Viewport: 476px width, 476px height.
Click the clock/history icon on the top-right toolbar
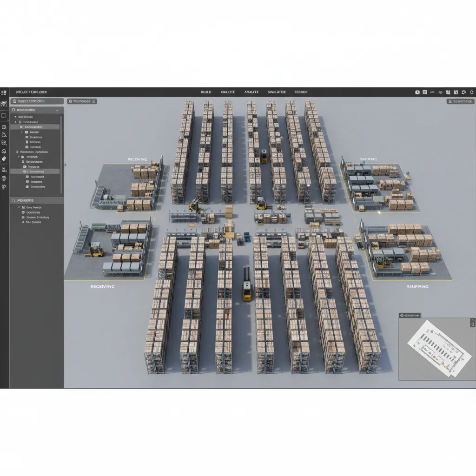pyautogui.click(x=417, y=93)
